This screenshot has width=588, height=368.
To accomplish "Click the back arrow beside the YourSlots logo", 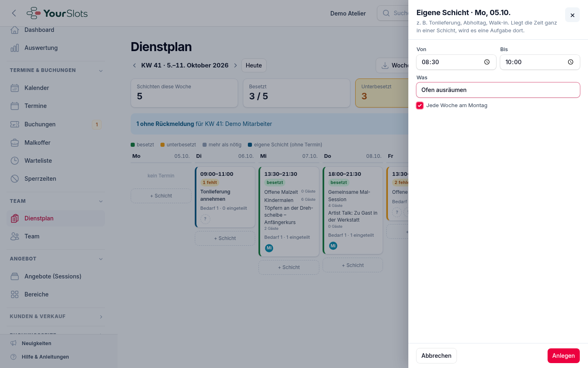I will click(x=14, y=13).
